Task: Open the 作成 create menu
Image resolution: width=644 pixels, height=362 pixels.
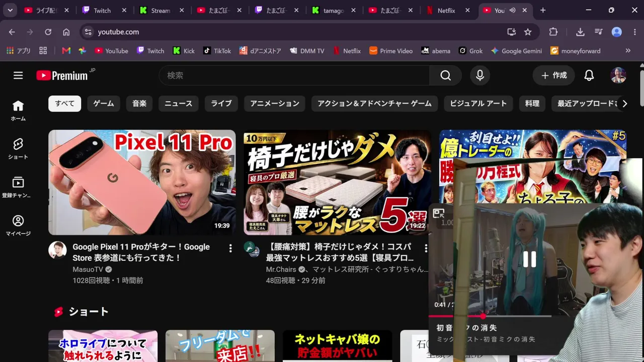Action: coord(553,75)
